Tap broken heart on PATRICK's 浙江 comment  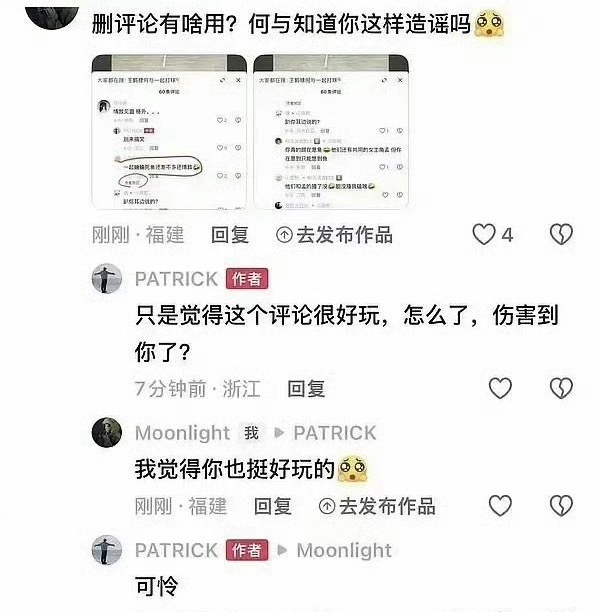561,388
